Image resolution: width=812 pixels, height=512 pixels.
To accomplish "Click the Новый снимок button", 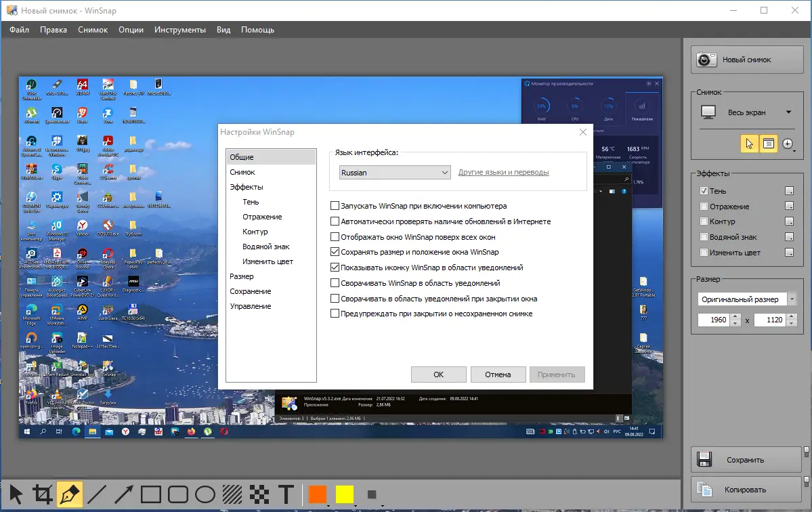I will point(746,60).
